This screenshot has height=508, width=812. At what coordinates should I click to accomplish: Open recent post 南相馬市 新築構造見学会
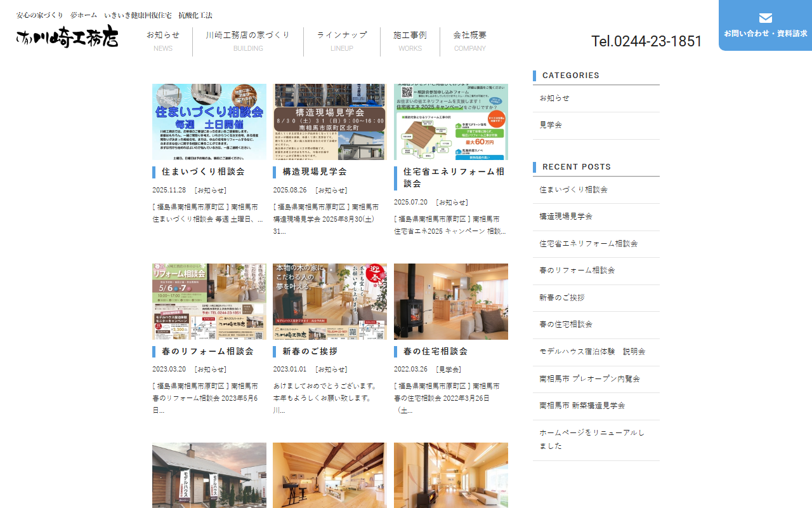[596, 406]
